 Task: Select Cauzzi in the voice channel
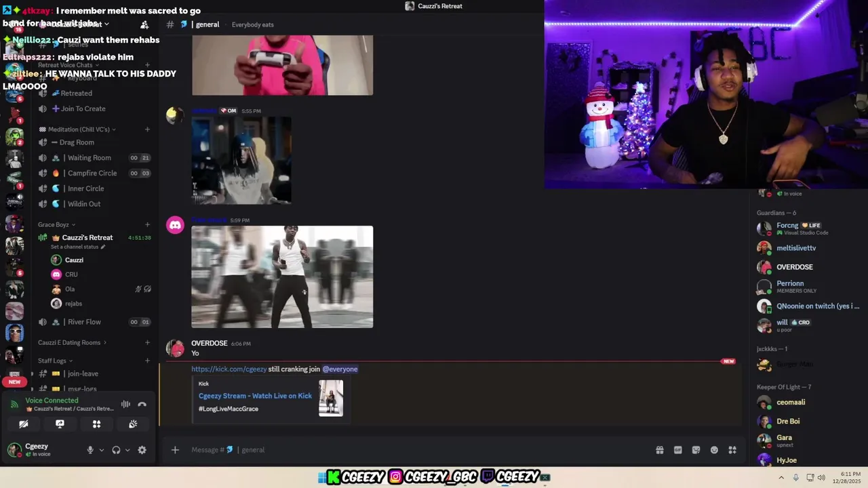74,260
